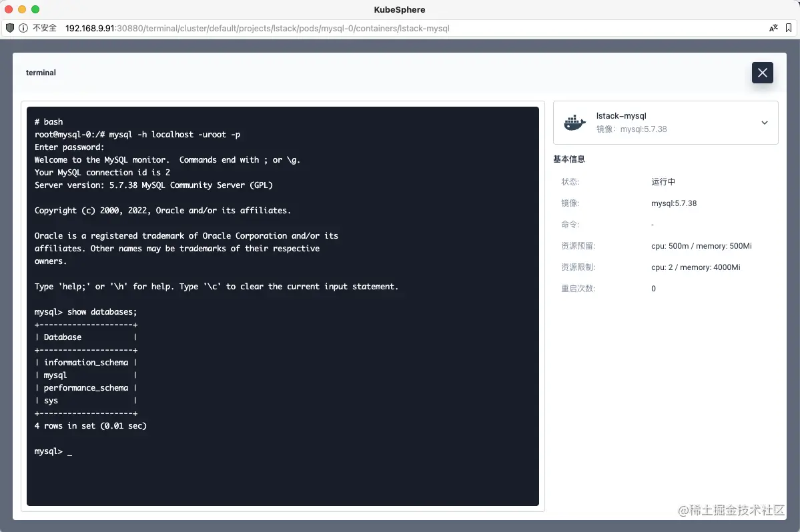Click the Docker whale container icon

(574, 123)
